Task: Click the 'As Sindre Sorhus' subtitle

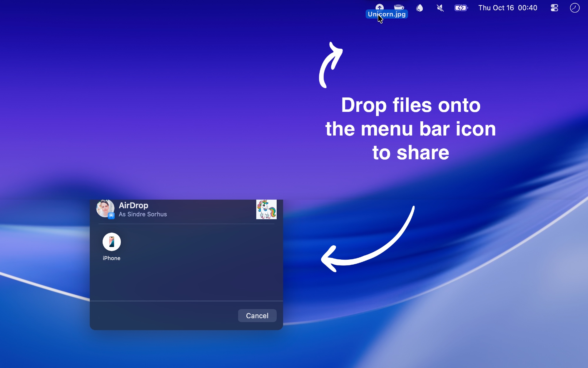Action: 143,214
